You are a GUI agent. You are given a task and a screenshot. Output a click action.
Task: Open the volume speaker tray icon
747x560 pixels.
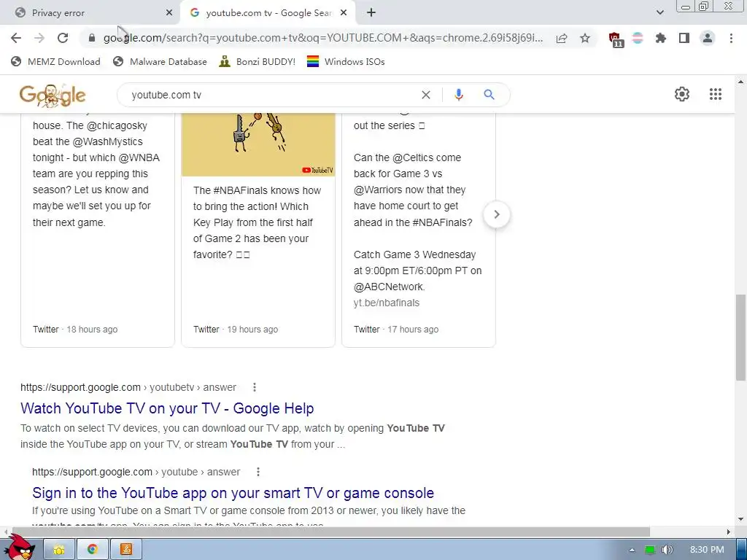click(667, 550)
